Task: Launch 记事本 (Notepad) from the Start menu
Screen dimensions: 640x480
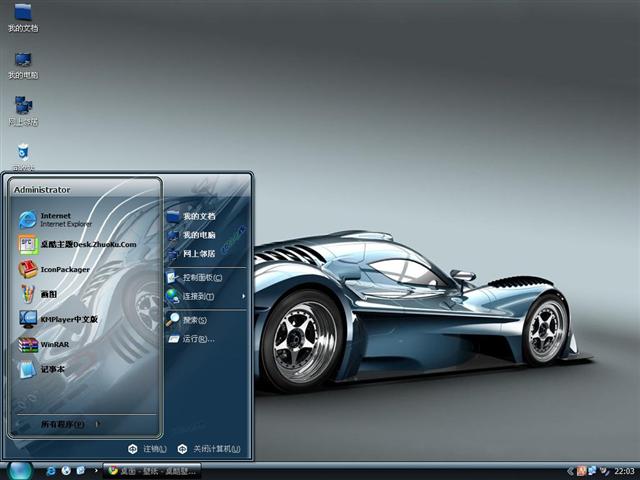Action: click(x=50, y=369)
